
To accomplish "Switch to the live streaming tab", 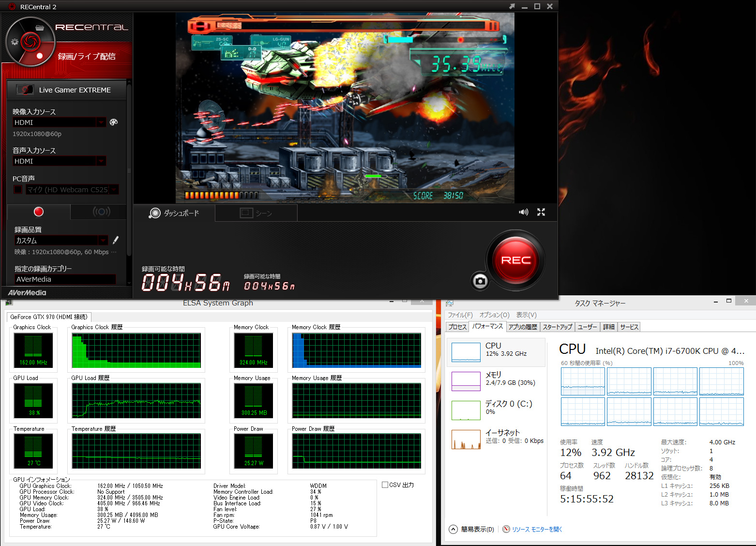I will 101,212.
